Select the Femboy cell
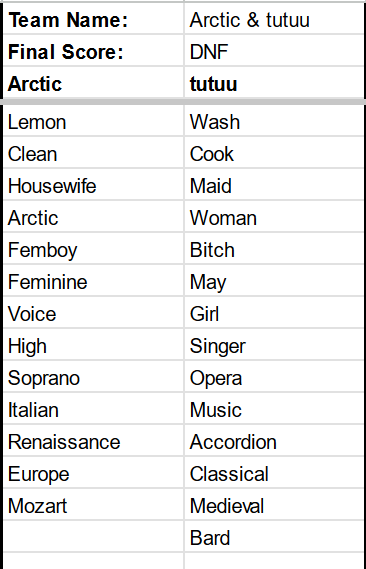The height and width of the screenshot is (569, 366). pos(94,249)
